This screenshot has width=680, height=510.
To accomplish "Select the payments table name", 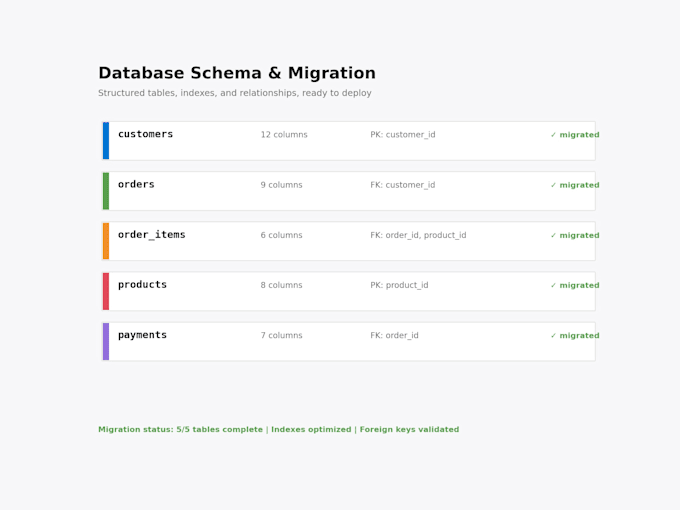I will (x=142, y=335).
